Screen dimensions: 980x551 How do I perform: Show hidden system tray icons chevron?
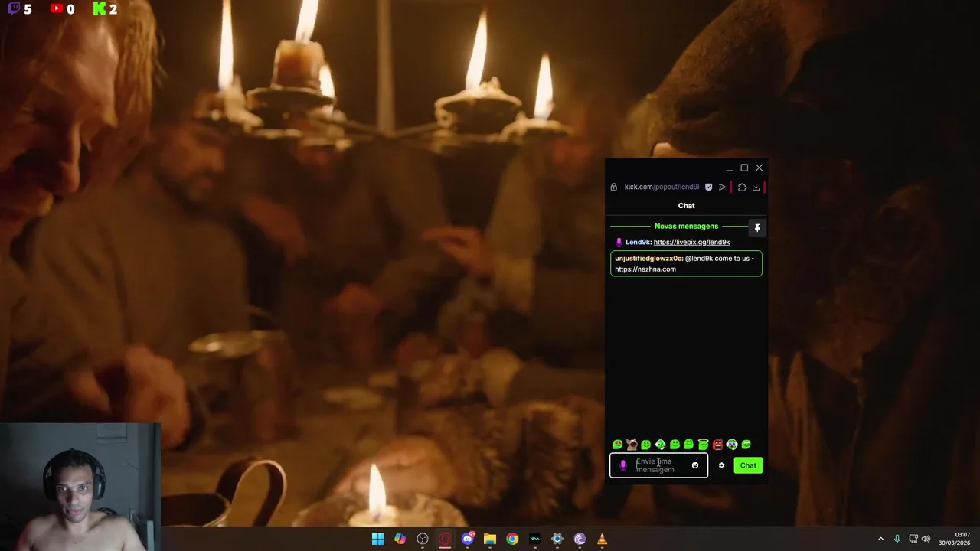pyautogui.click(x=880, y=539)
